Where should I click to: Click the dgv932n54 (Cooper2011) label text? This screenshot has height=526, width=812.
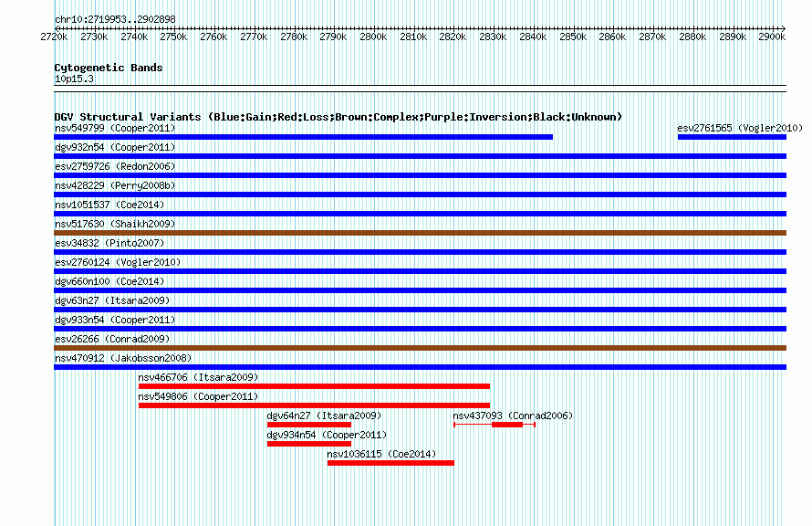click(115, 147)
